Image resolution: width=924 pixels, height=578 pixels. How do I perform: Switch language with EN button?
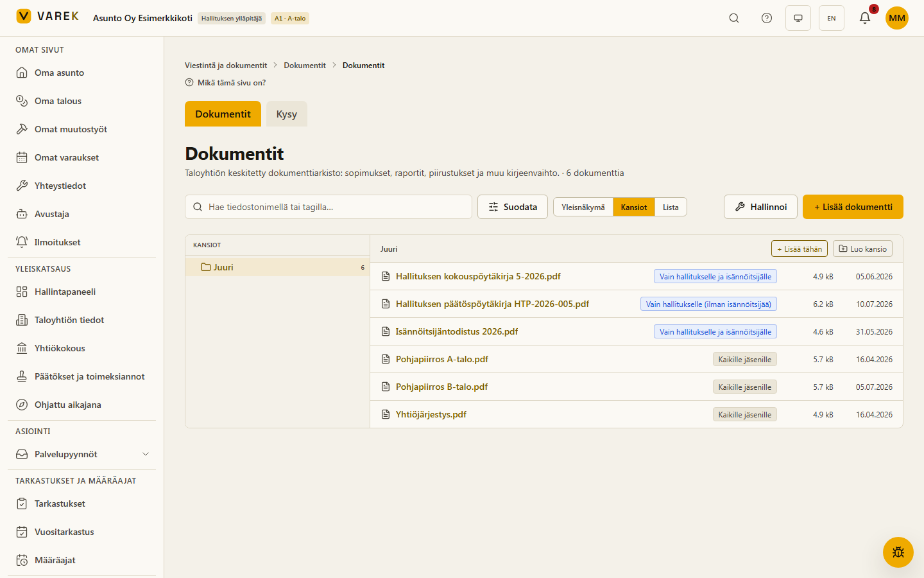(832, 18)
